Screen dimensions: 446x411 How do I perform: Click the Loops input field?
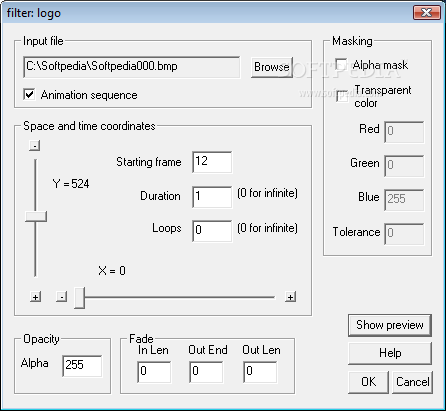point(212,231)
